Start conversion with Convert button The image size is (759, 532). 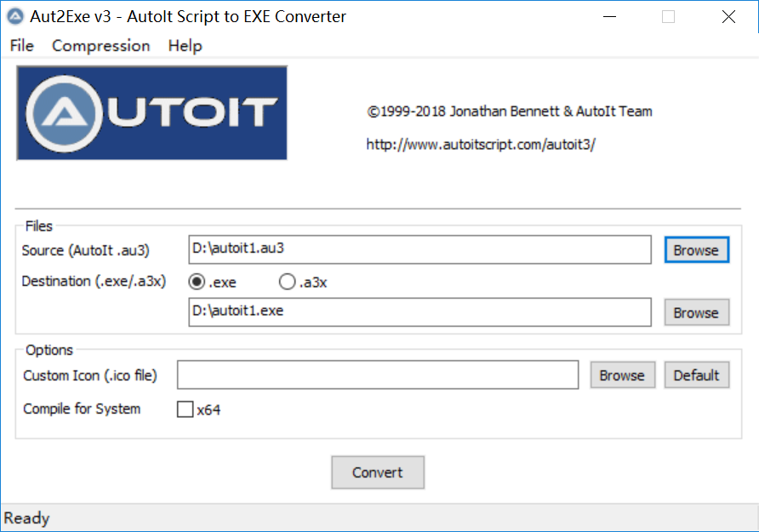(378, 472)
